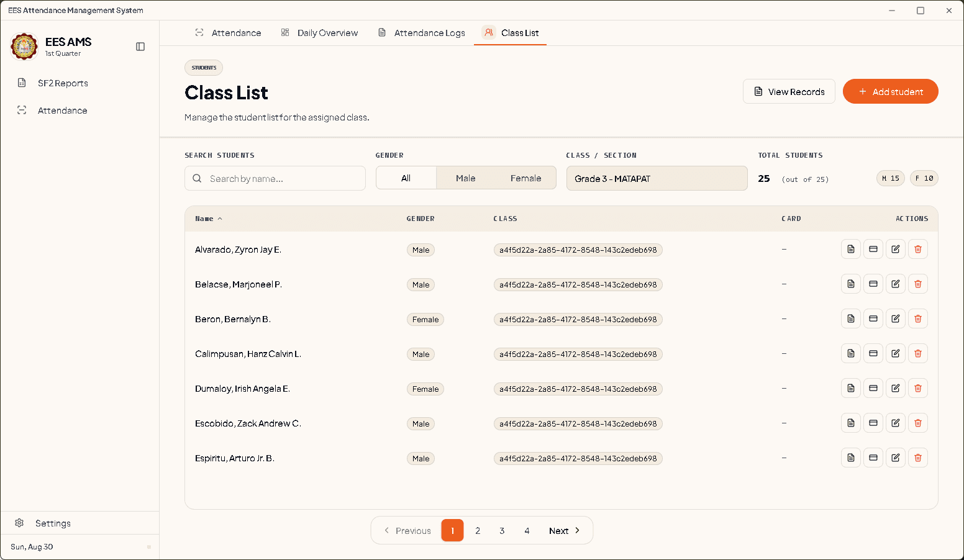Click the Sun, Aug 30 date text
This screenshot has height=560, width=964.
[32, 547]
